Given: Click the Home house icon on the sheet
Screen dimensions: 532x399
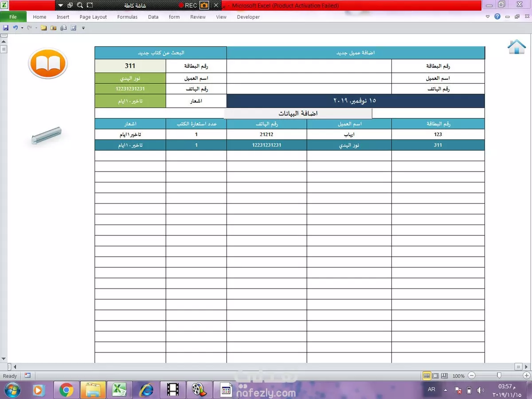Looking at the screenshot, I should tap(516, 47).
